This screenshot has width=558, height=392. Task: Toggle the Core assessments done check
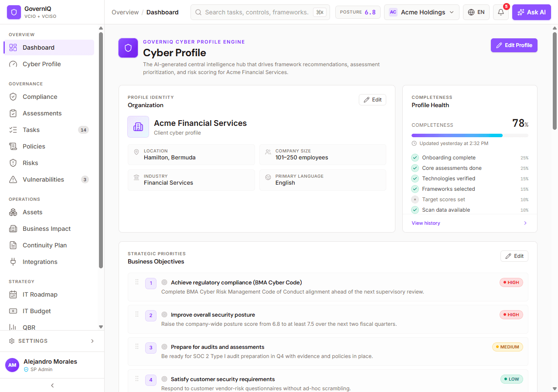point(415,168)
